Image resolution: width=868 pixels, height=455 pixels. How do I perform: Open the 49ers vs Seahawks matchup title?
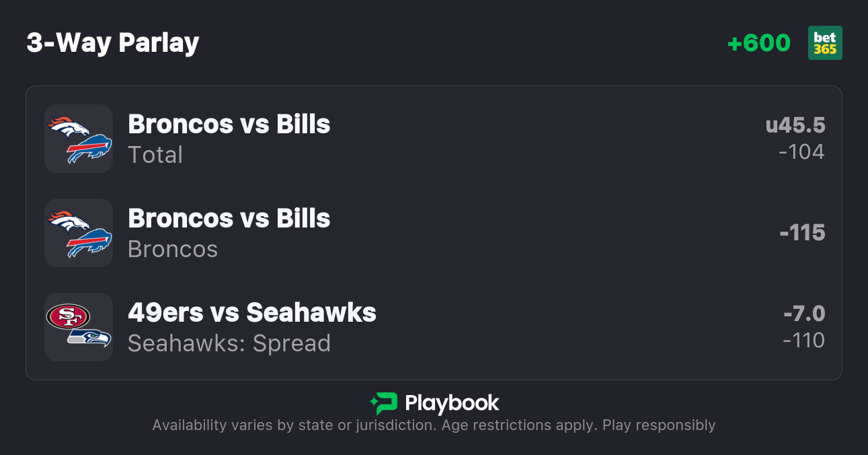(251, 313)
